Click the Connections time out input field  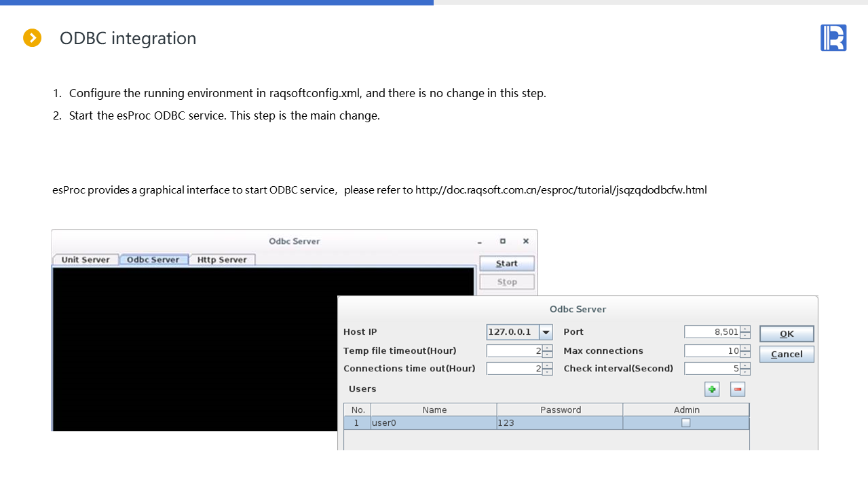pos(515,369)
